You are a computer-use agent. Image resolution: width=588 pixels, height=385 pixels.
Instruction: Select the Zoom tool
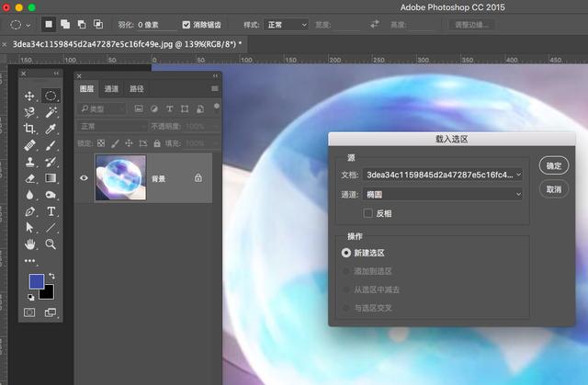[51, 244]
